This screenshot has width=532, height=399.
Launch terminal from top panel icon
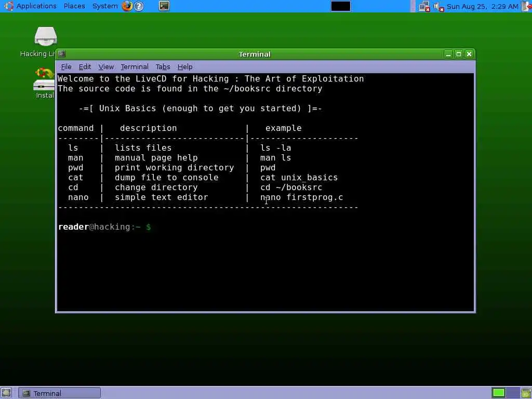[x=164, y=6]
